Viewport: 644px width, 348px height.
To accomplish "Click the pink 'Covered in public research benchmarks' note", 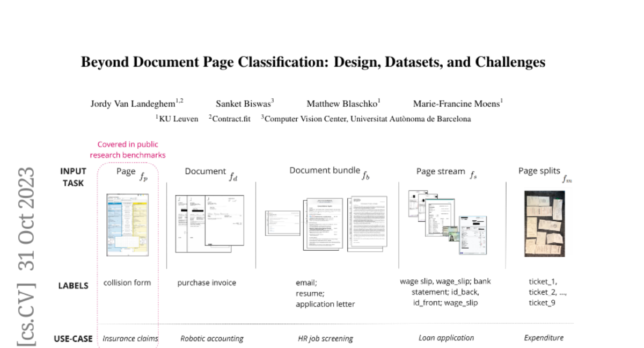I will (128, 150).
